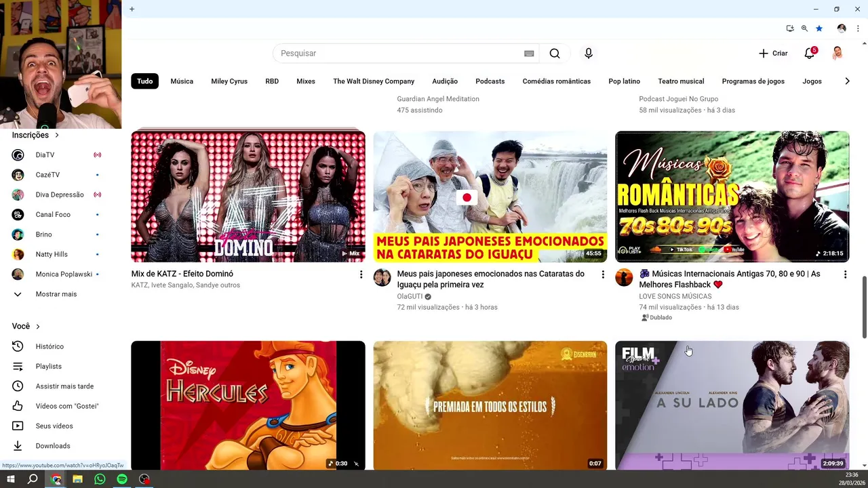Open Monica Poplawski channel

(56, 274)
